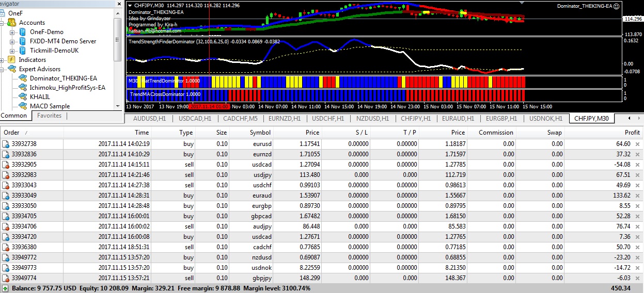This screenshot has width=644, height=293.
Task: Expand the FXDD-MT4 Demo Server node
Action: point(12,41)
